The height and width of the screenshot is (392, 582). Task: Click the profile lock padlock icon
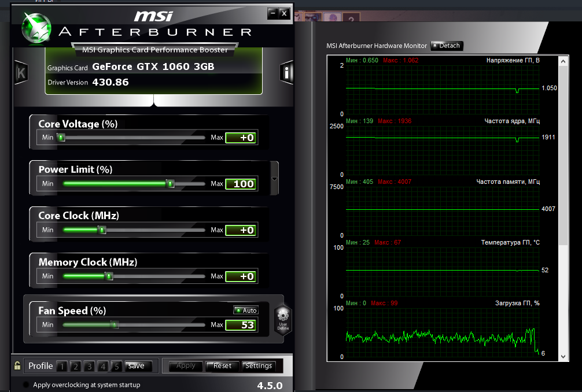17,365
